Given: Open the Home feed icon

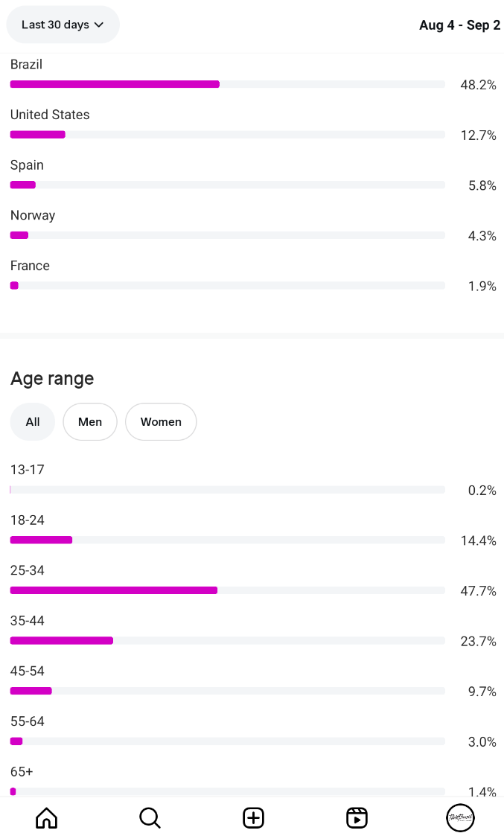Looking at the screenshot, I should coord(46,817).
